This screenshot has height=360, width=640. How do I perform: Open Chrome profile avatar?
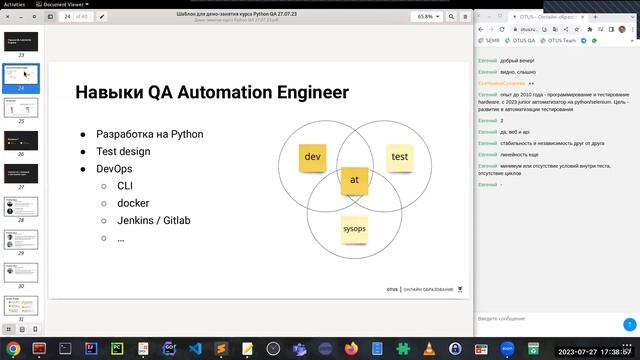[622, 29]
